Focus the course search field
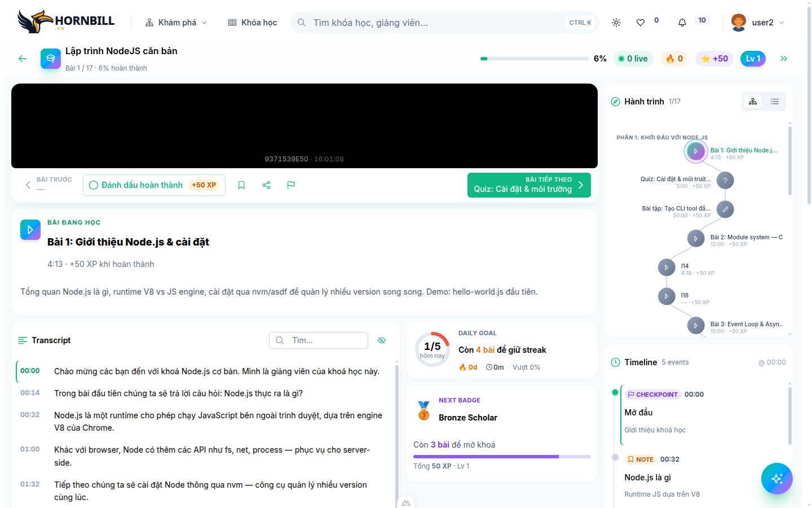Screen dimensions: 812x508 444,23
